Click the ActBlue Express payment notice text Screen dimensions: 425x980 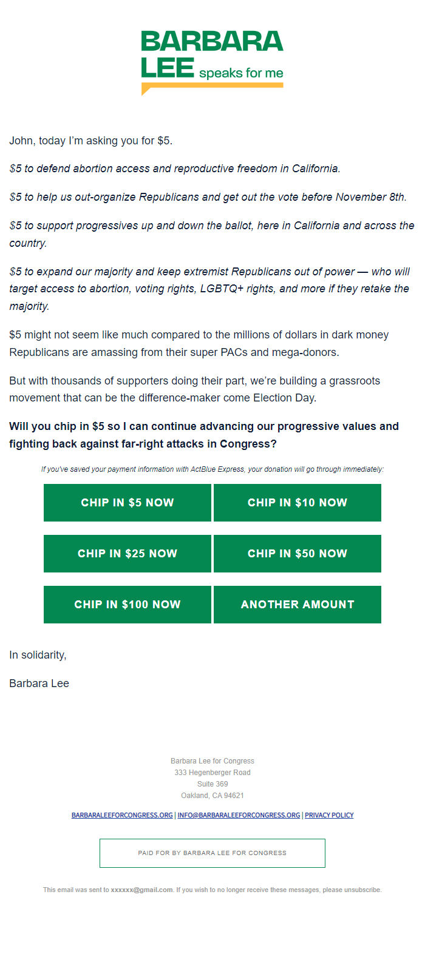coord(212,469)
